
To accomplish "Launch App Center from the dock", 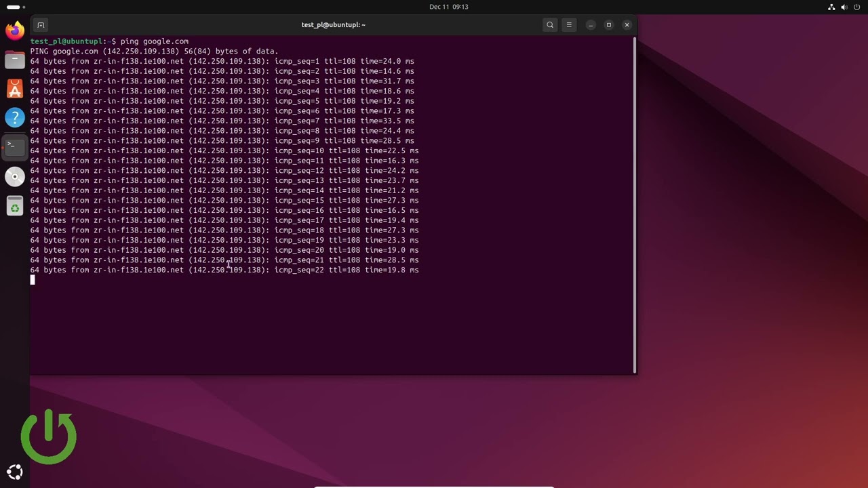I will click(x=14, y=89).
